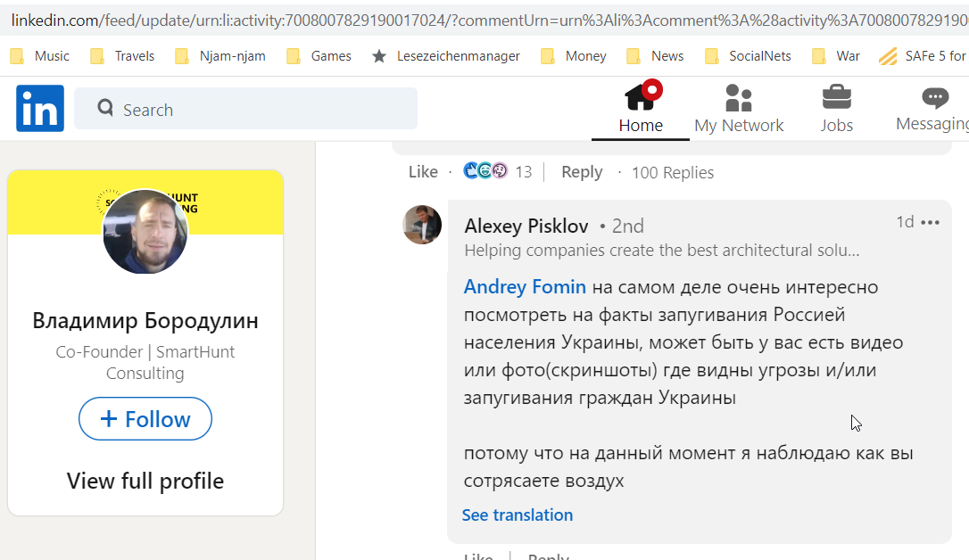Click the search magnifier icon
This screenshot has height=560, width=969.
[x=105, y=108]
